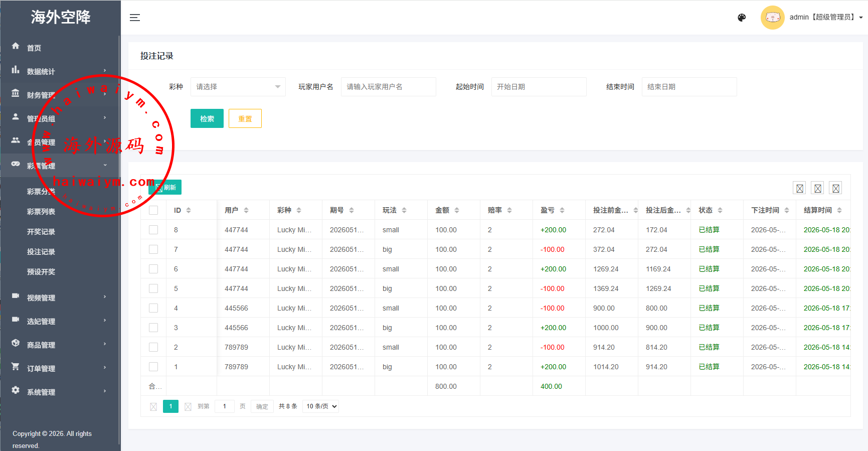Expand the 数据统计 sidebar menu
This screenshot has width=868, height=451.
pyautogui.click(x=60, y=71)
